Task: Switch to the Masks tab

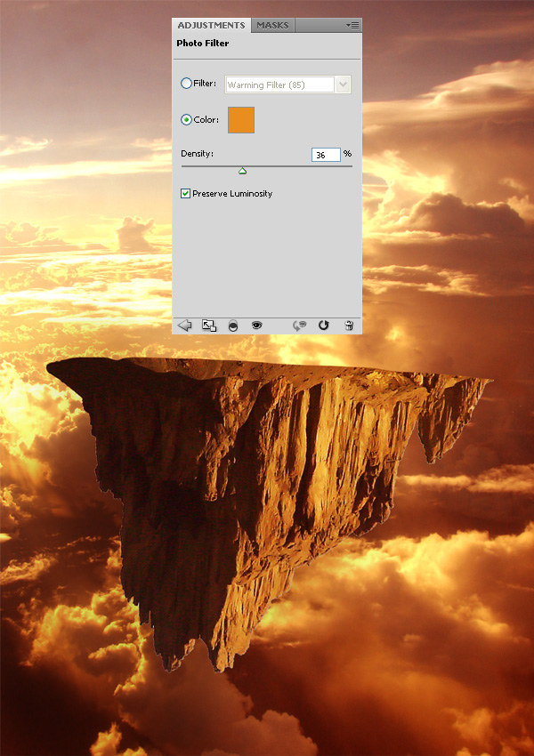Action: pyautogui.click(x=272, y=26)
